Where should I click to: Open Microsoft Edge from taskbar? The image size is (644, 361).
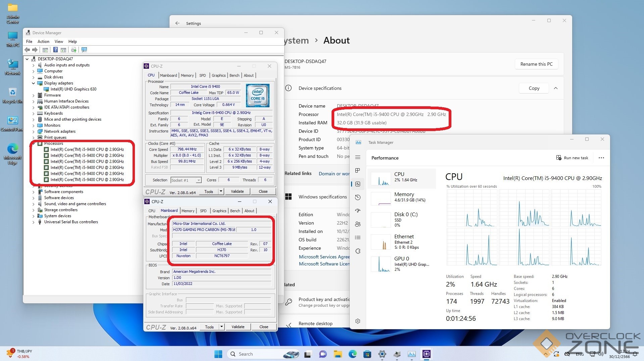352,354
